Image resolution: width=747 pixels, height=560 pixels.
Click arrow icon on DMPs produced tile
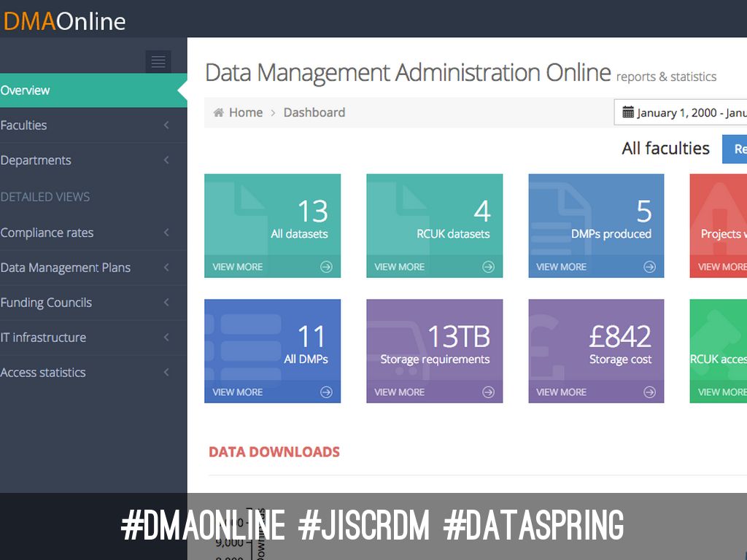click(649, 267)
